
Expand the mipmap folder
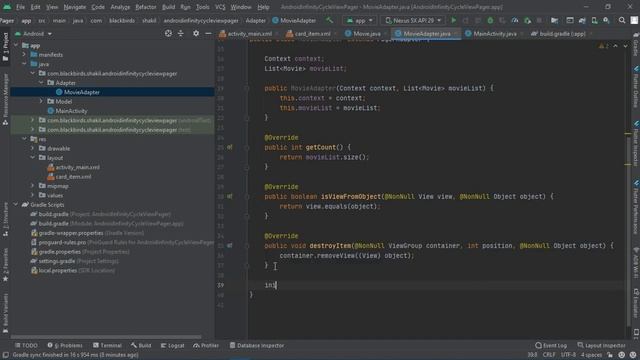33,186
